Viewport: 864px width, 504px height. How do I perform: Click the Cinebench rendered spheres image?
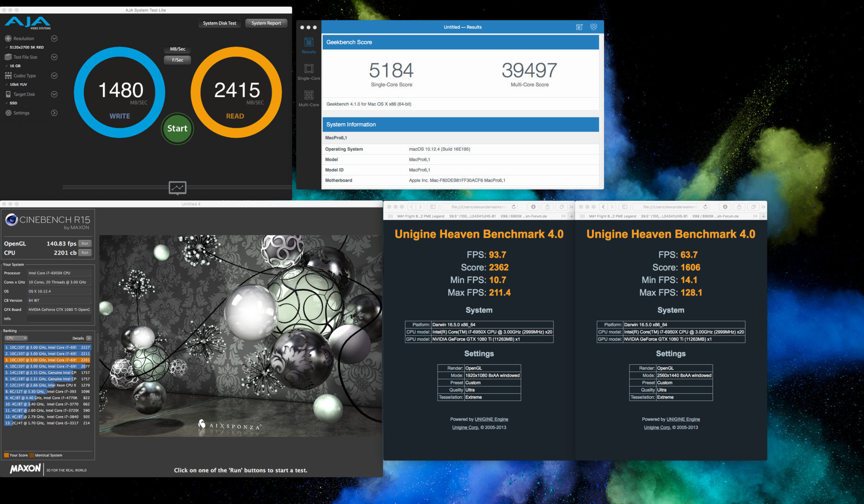tap(241, 336)
